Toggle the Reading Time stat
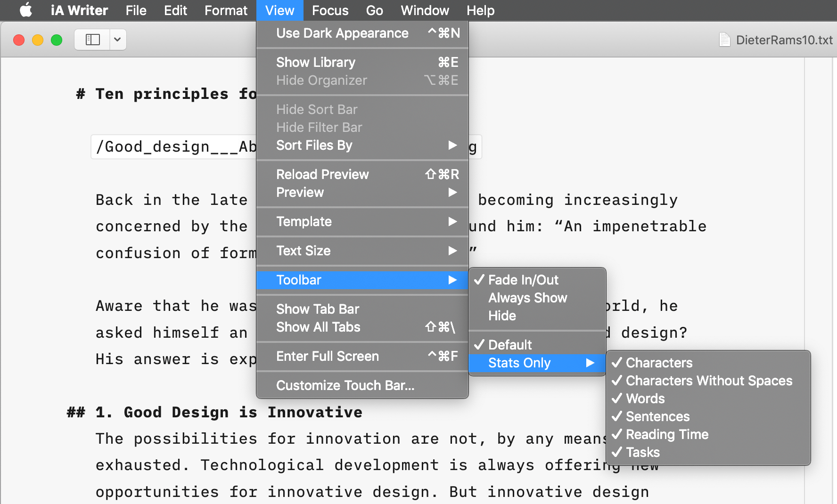 tap(708, 434)
